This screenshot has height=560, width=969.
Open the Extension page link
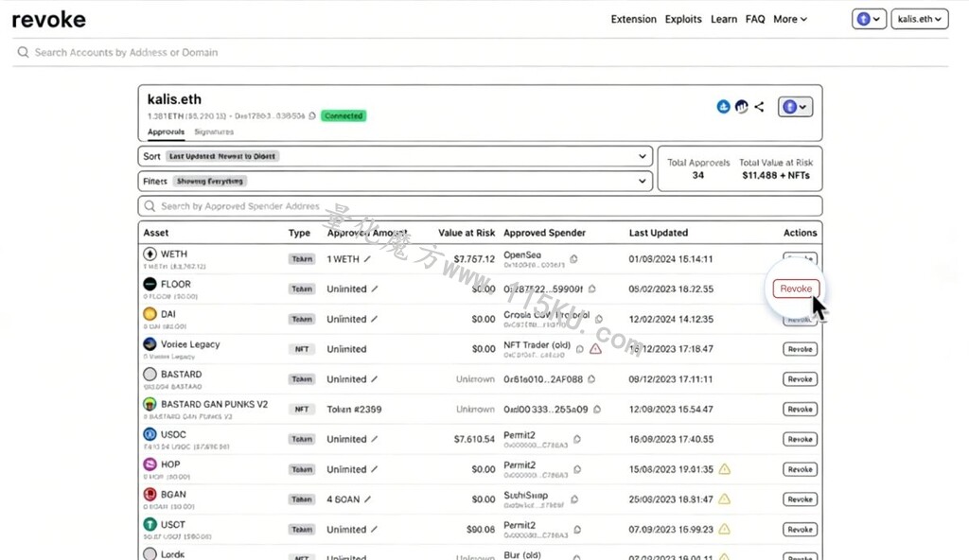pos(633,19)
